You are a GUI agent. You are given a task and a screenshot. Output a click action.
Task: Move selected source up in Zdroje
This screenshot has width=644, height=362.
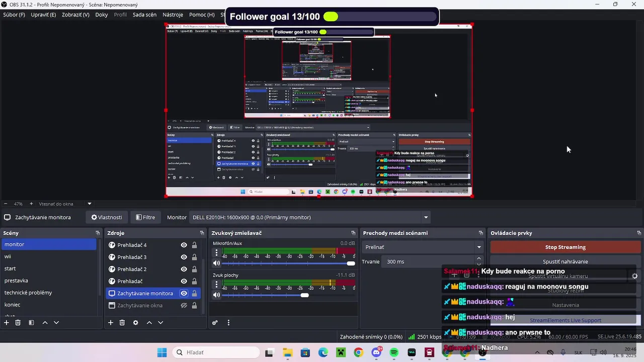(x=149, y=322)
